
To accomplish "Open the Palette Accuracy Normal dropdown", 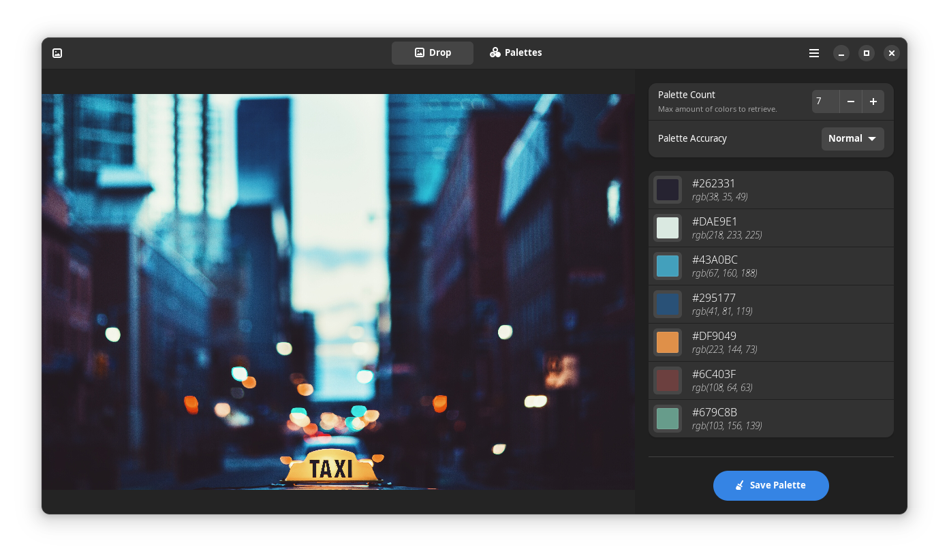I will 853,139.
